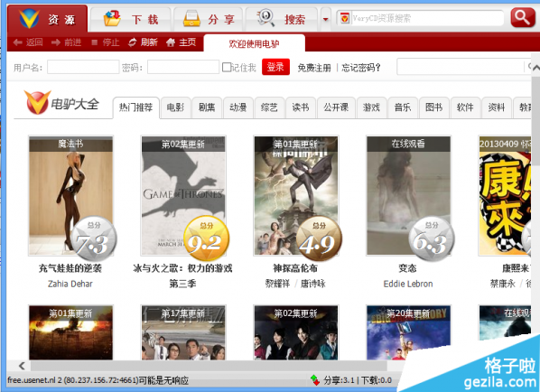Click the red magnifier search button
540x392 pixels.
pos(523,18)
